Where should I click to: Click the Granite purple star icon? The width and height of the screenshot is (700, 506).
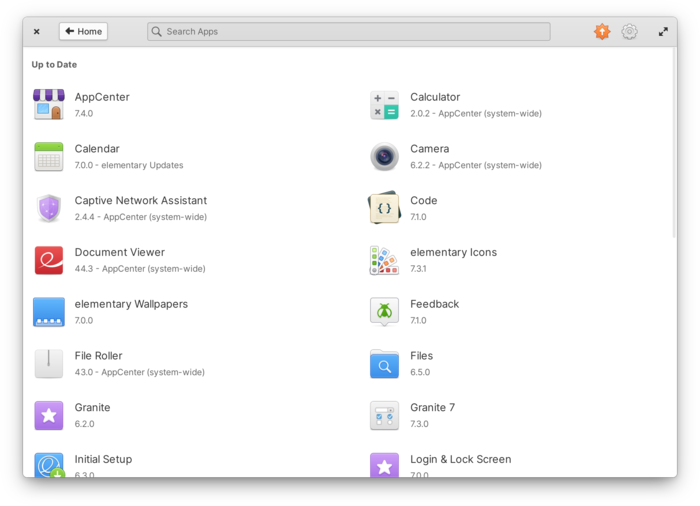click(x=49, y=415)
